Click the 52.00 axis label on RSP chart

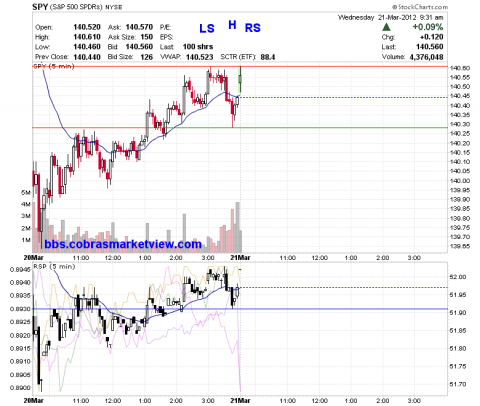458,277
